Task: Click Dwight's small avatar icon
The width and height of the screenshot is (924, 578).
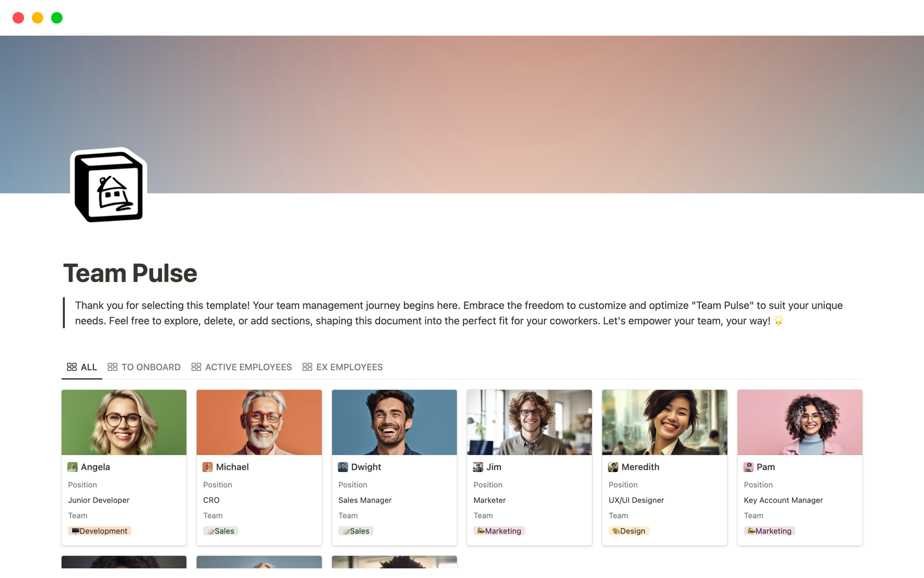Action: click(343, 467)
